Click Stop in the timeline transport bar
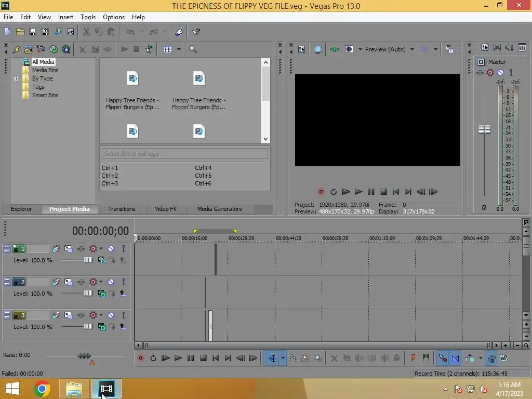The width and height of the screenshot is (532, 399). coord(203,358)
